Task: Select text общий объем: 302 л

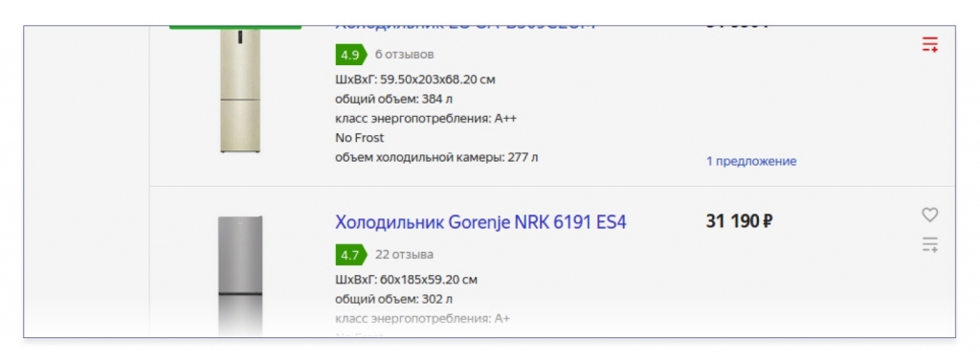Action: [393, 299]
